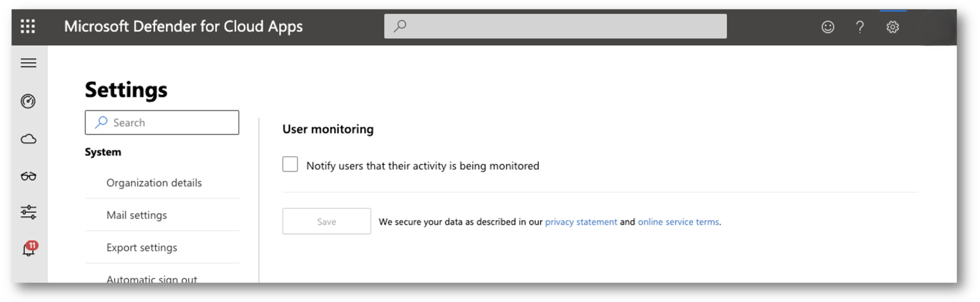Click the Settings search input field
This screenshot has height=302, width=980.
pos(162,122)
